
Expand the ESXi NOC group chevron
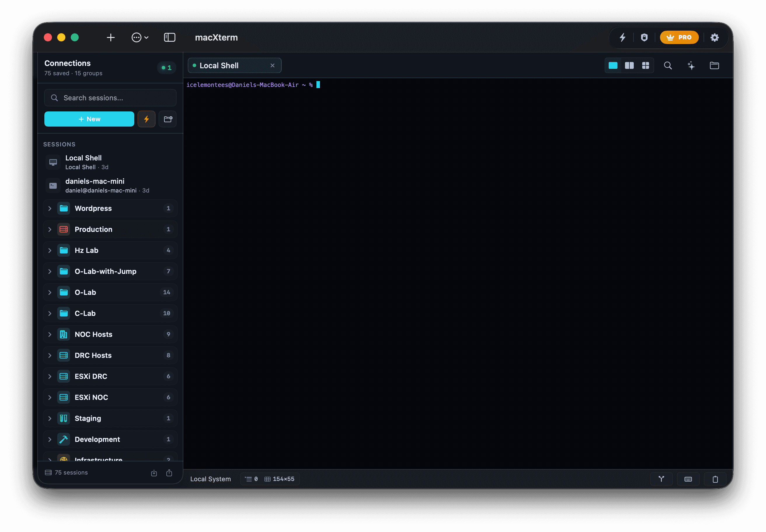click(50, 397)
